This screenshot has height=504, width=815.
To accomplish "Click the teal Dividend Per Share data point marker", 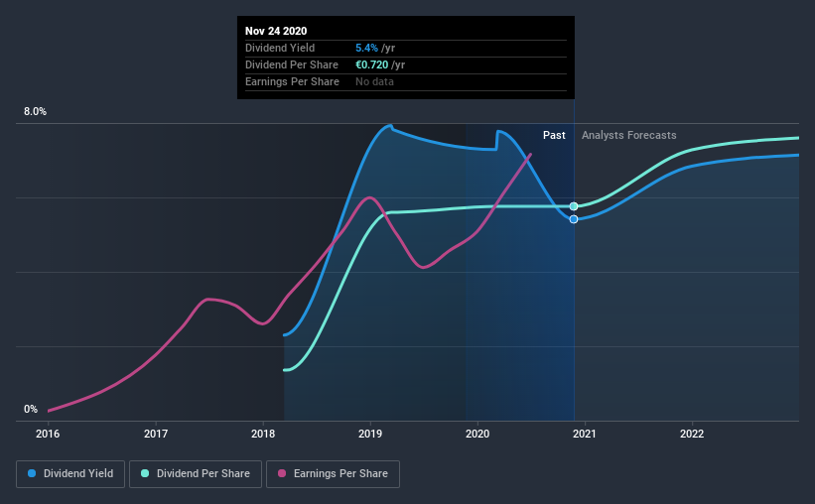I will [574, 206].
